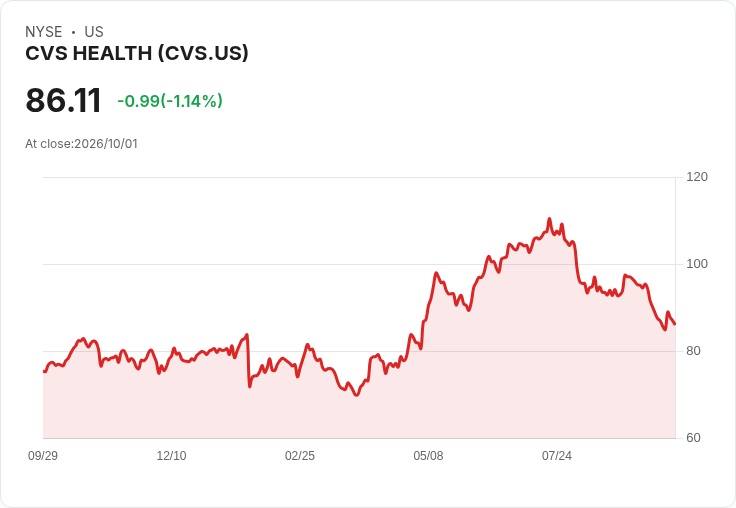736x508 pixels.
Task: Click the 120 price axis label
Action: pyautogui.click(x=697, y=177)
